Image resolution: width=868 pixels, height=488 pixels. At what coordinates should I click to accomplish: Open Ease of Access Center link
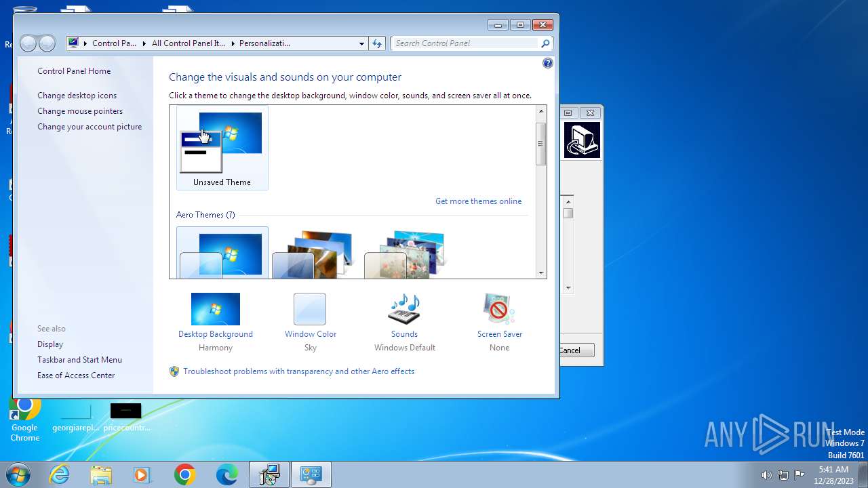76,375
